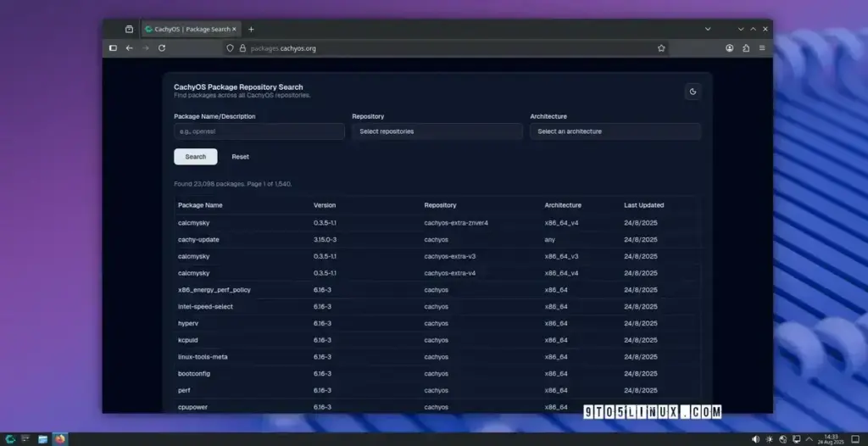Open the volume control in system tray

tap(755, 439)
